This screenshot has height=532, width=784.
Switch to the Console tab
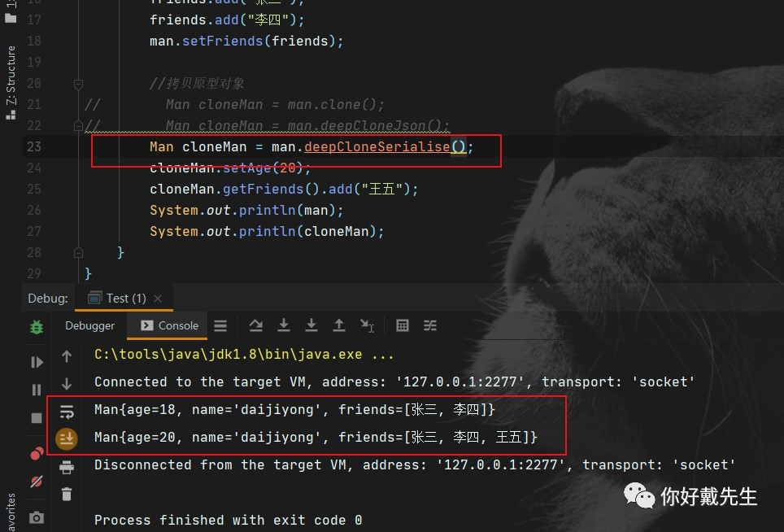pyautogui.click(x=169, y=325)
